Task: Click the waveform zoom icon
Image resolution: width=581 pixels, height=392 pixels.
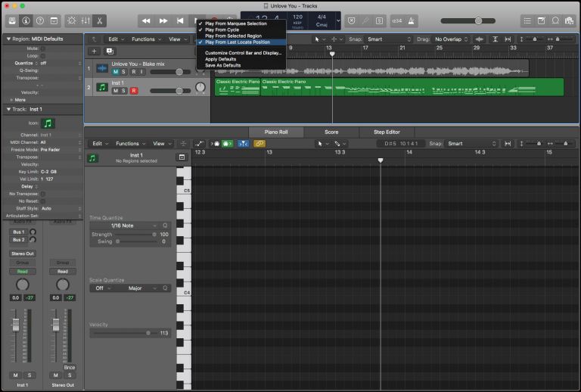Action: 479,39
